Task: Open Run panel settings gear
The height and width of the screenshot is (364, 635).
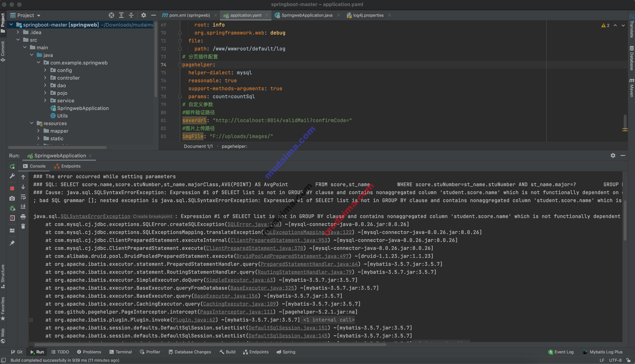Action: click(613, 155)
